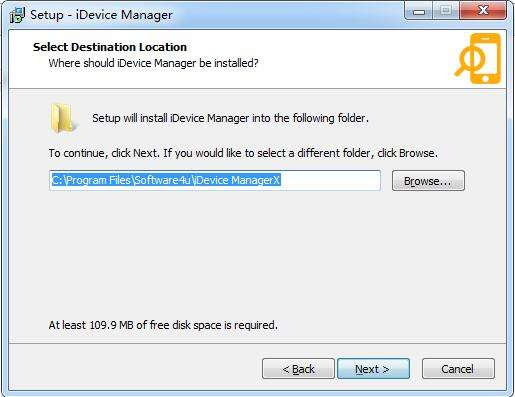The height and width of the screenshot is (397, 515).
Task: Click the 'To continue, click Next' instruction text
Action: tap(243, 153)
